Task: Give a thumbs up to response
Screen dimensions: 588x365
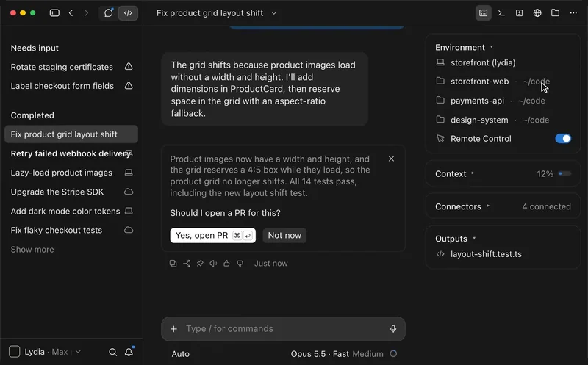Action: coord(226,264)
